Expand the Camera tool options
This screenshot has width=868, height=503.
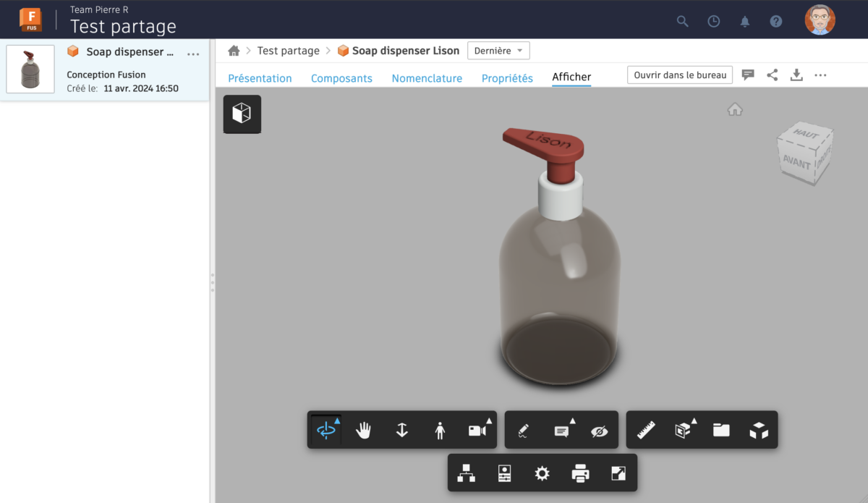(477, 430)
